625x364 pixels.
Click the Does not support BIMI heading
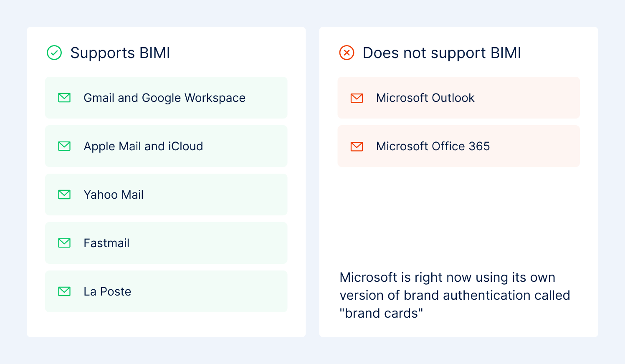(442, 53)
